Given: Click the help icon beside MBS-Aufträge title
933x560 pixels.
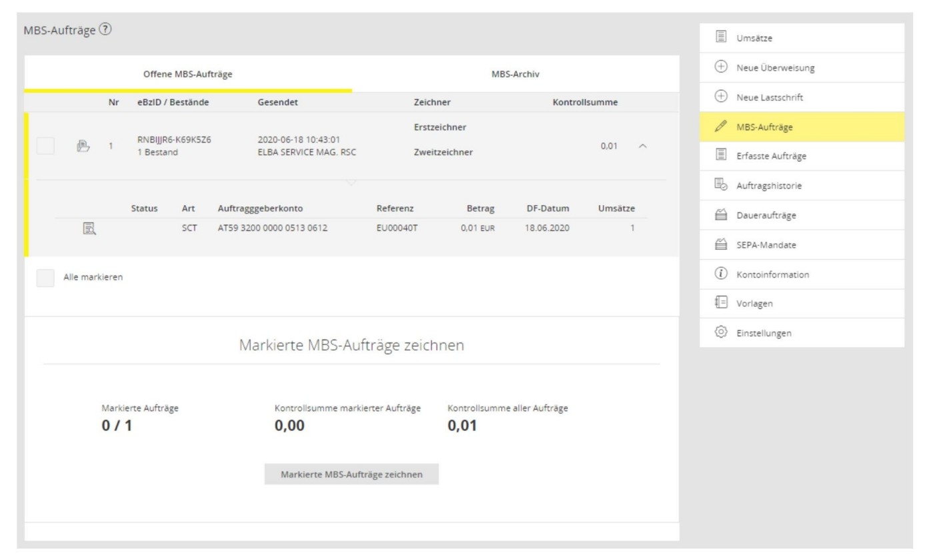Looking at the screenshot, I should 105,30.
